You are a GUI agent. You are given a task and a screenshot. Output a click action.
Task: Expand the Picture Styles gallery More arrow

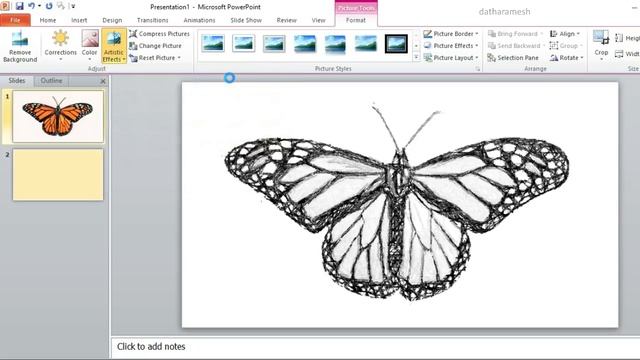416,58
